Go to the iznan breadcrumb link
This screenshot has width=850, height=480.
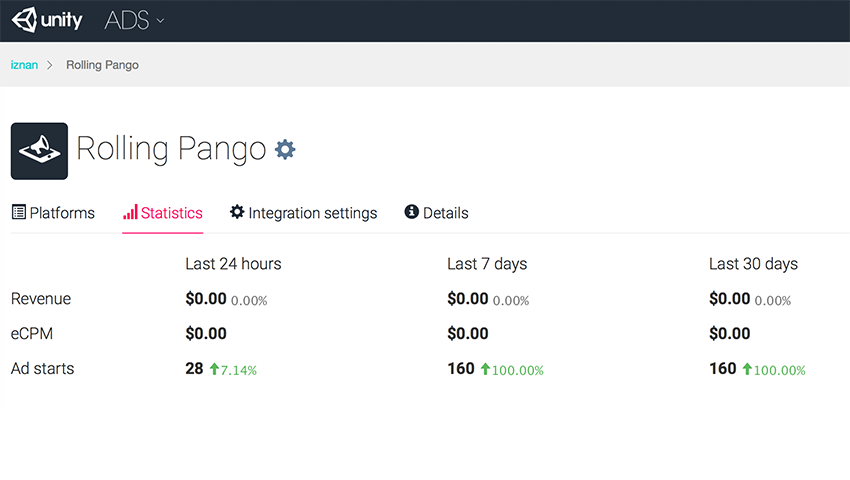pyautogui.click(x=24, y=65)
